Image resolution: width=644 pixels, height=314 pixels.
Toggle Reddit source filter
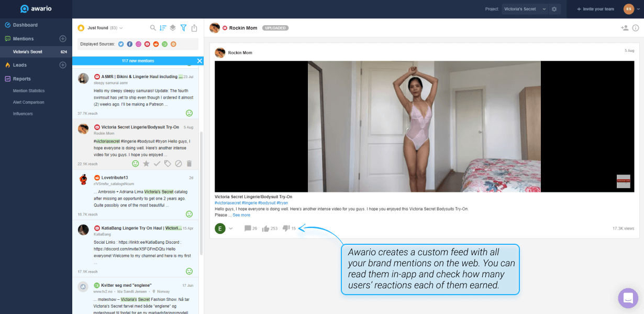[x=156, y=44]
